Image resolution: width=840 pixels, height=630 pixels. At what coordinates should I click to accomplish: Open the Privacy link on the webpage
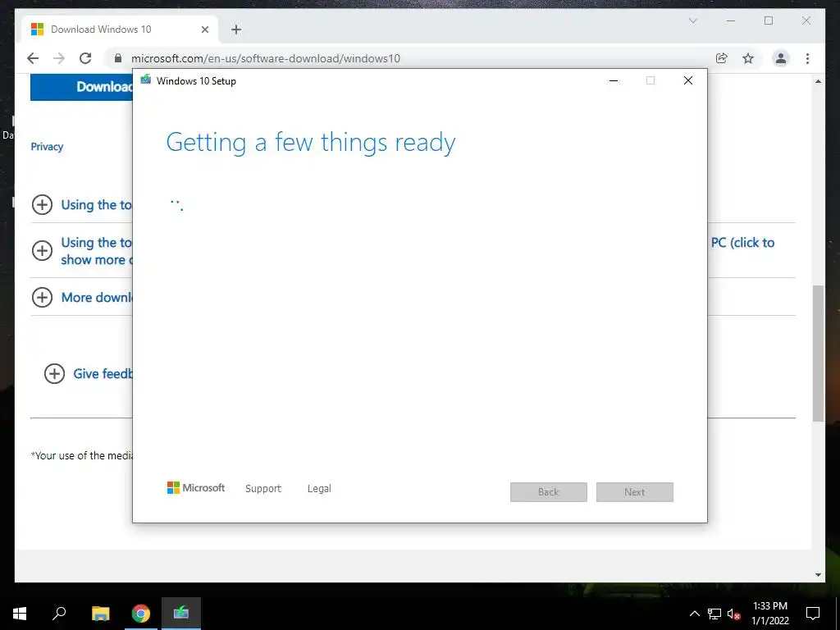47,146
